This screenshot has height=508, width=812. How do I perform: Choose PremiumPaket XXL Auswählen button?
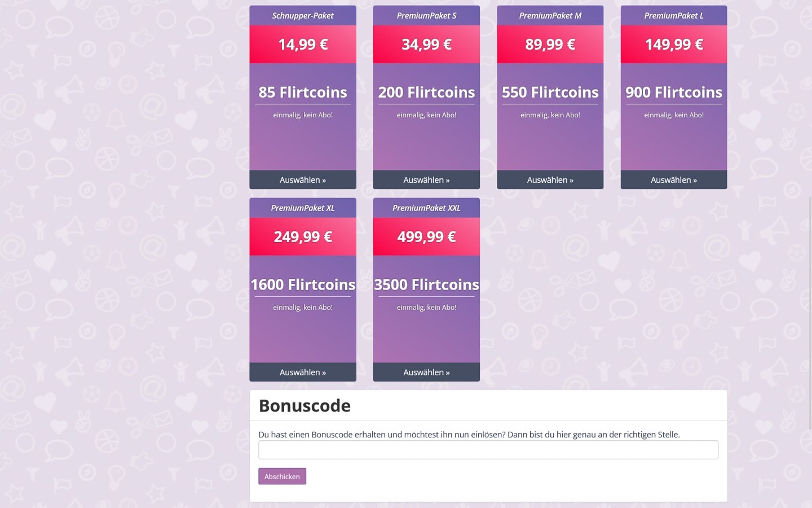[x=426, y=372]
